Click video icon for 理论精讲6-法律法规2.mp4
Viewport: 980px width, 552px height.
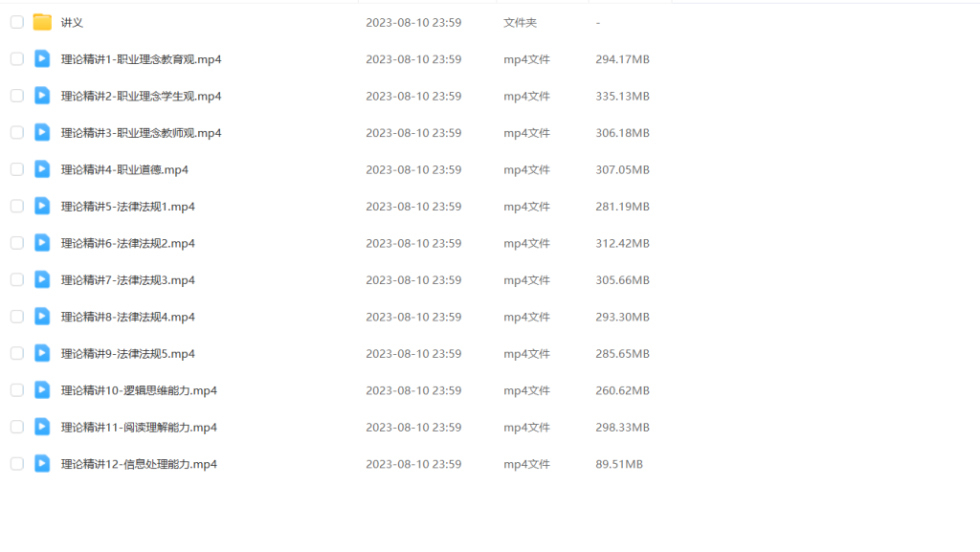click(42, 244)
